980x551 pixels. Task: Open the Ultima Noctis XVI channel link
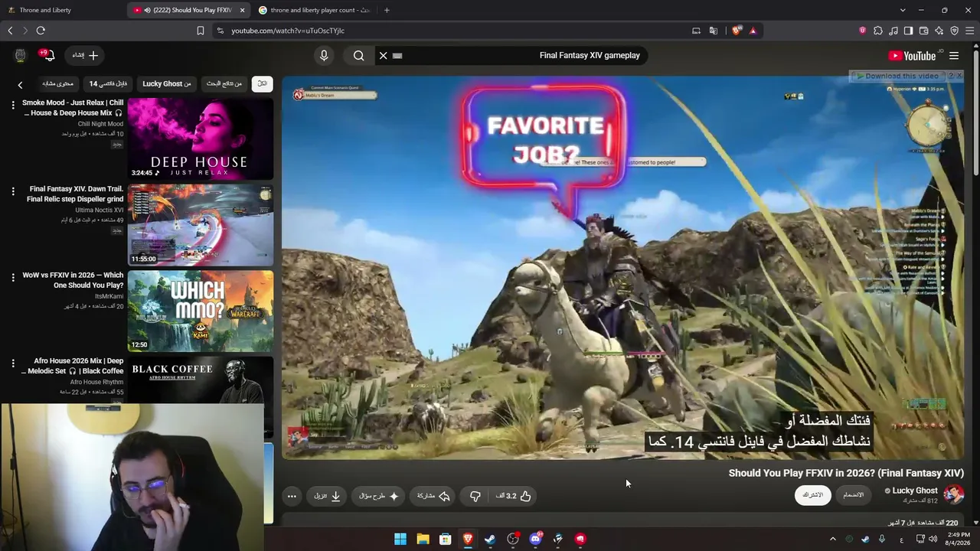[99, 210]
